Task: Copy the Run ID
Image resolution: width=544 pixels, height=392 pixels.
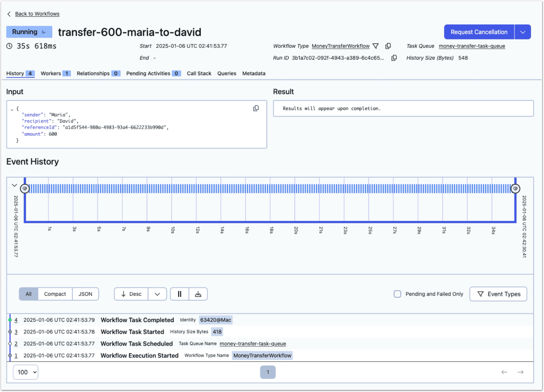Action: coord(394,58)
